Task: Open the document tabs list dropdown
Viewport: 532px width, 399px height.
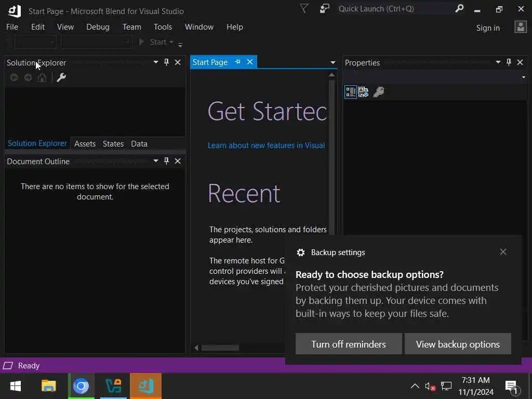Action: (x=333, y=62)
